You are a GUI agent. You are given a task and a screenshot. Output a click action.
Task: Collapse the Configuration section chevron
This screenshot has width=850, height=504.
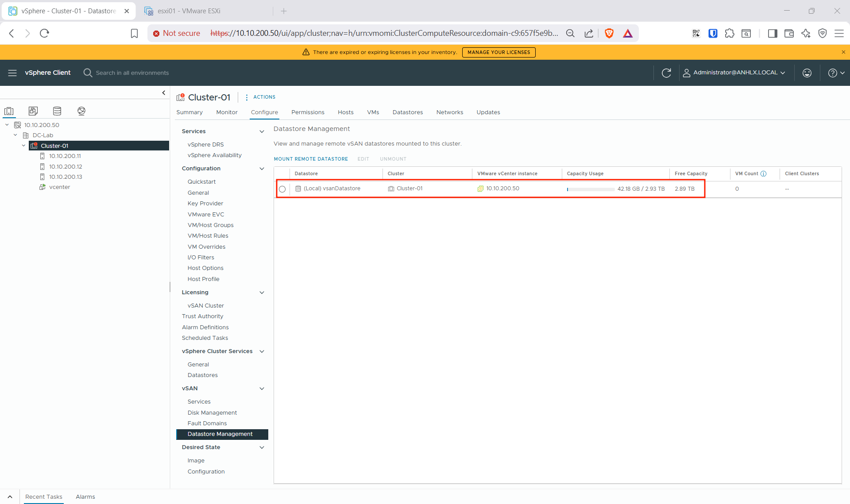point(262,169)
